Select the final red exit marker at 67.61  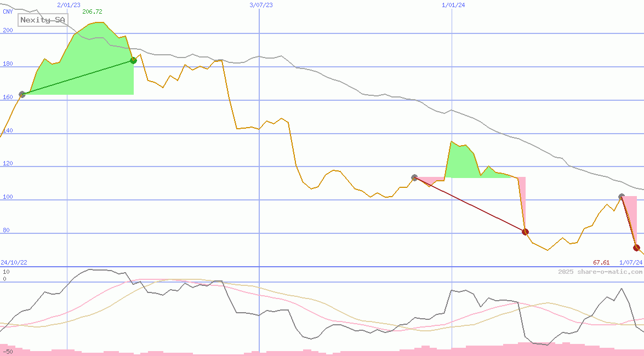(x=636, y=248)
